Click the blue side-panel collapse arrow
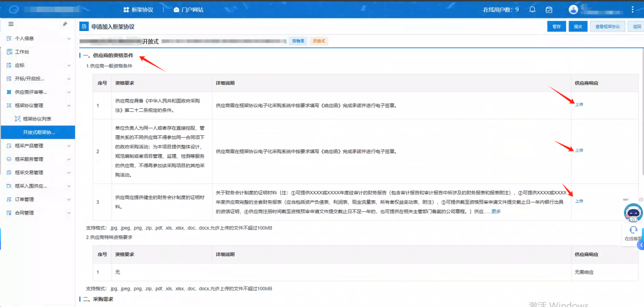This screenshot has width=644, height=307. (640, 245)
